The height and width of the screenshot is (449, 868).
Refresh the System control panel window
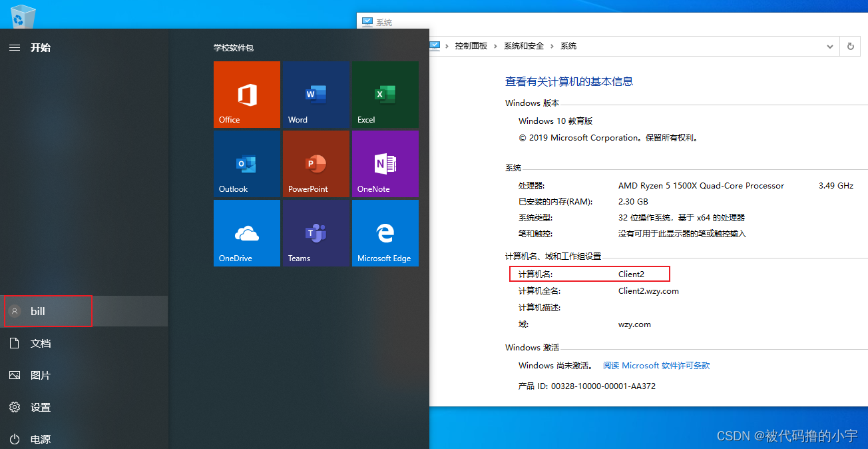850,47
